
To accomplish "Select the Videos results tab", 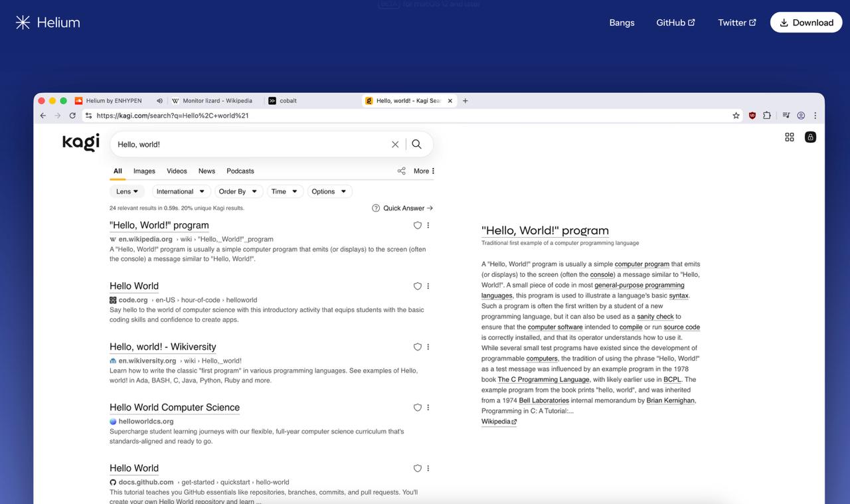I will pos(177,171).
